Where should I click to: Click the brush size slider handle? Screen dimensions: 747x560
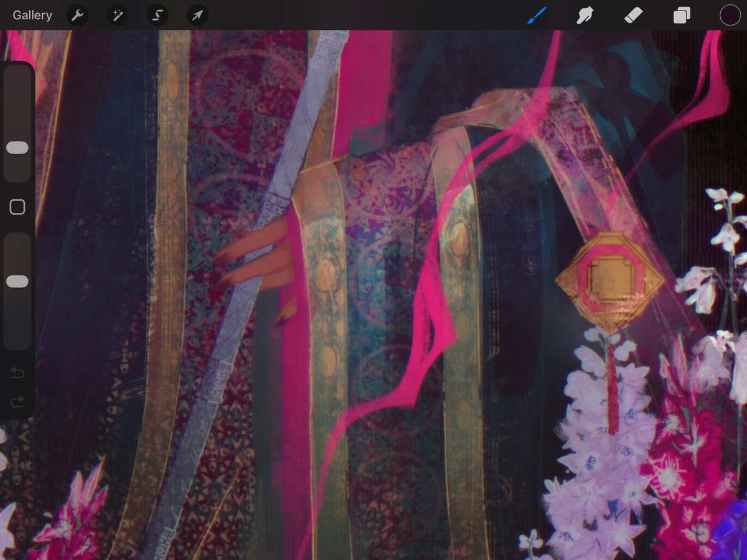click(17, 147)
